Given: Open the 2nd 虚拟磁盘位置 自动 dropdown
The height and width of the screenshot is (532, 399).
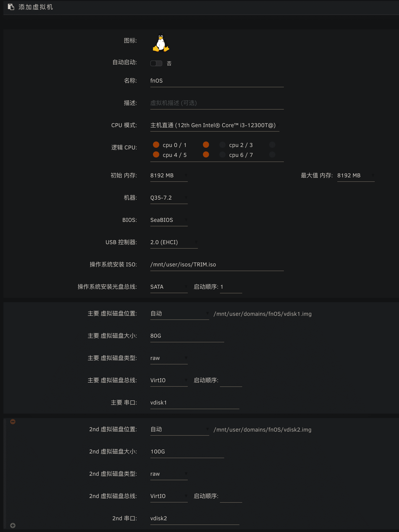Looking at the screenshot, I should pos(179,429).
